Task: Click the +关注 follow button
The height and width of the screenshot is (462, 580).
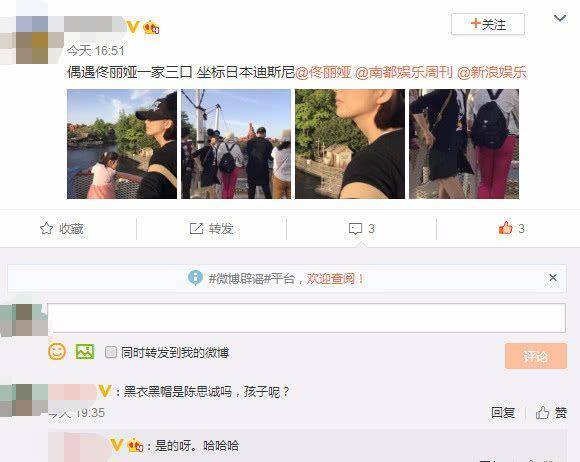Action: 488,24
